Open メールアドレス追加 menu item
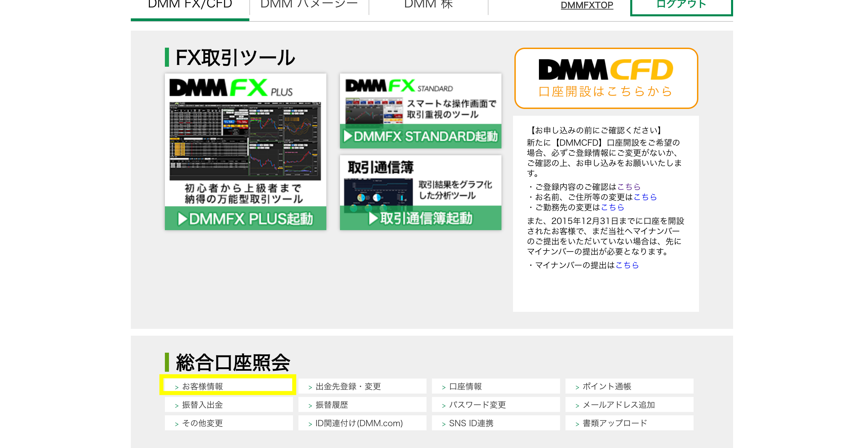This screenshot has height=448, width=868. [630, 404]
